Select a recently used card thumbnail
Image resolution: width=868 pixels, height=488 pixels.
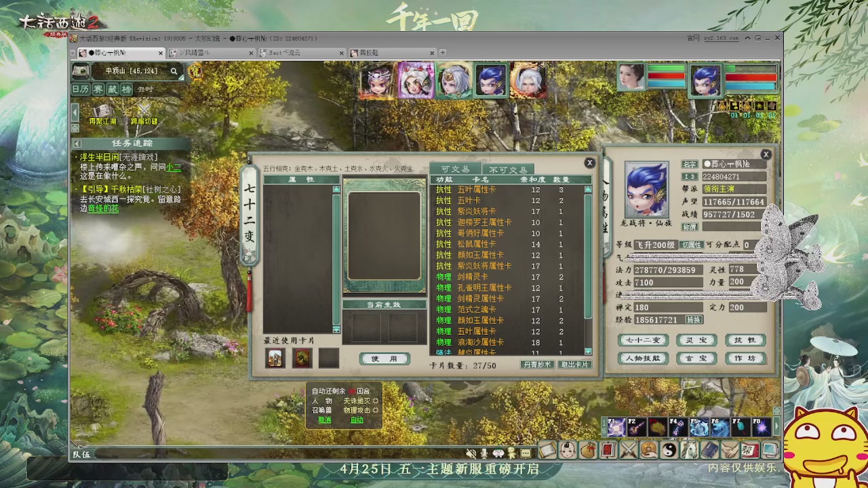tap(275, 358)
